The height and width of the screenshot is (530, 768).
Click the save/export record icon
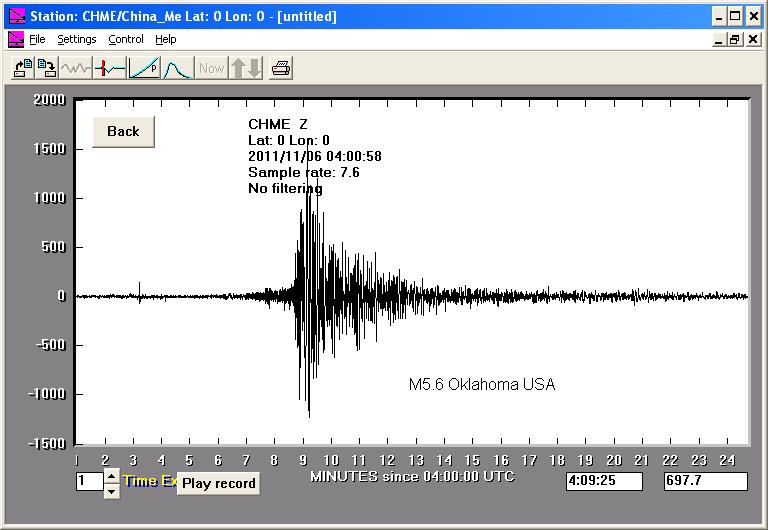point(46,68)
